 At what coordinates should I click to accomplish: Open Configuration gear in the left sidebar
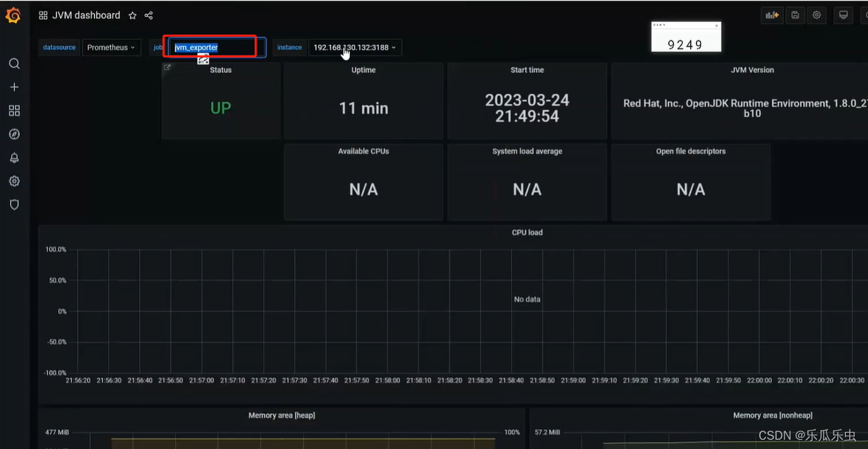pyautogui.click(x=14, y=181)
